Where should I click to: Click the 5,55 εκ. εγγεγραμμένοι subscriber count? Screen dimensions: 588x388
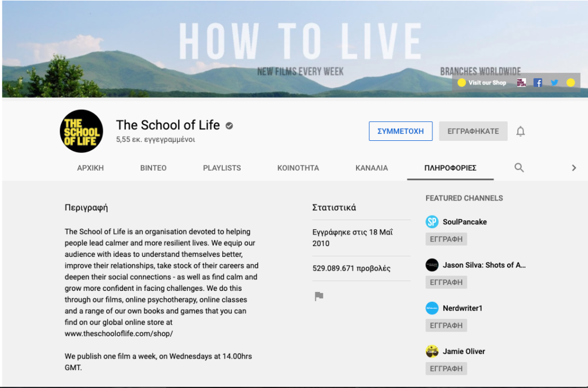coord(155,139)
